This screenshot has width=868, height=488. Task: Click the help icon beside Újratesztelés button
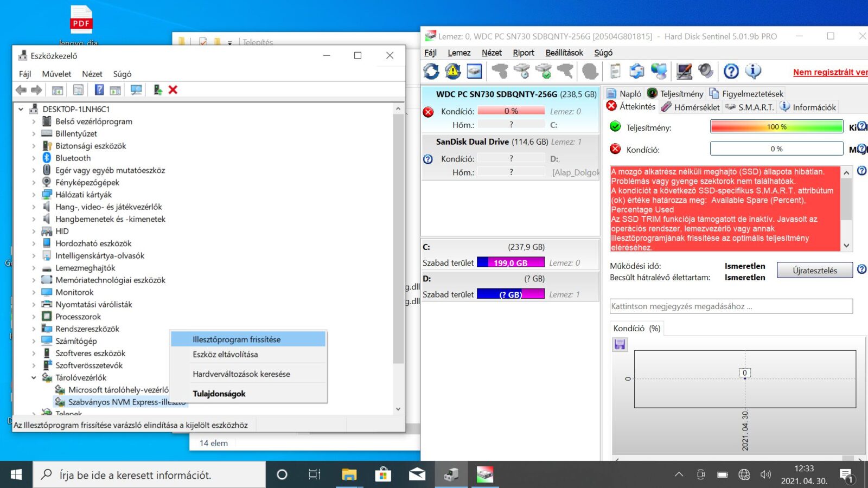[861, 269]
